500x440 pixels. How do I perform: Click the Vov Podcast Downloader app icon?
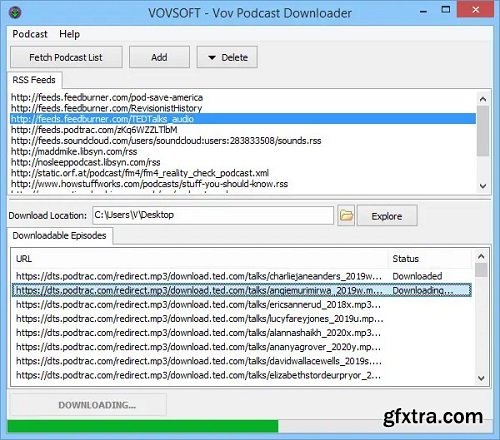pos(15,13)
